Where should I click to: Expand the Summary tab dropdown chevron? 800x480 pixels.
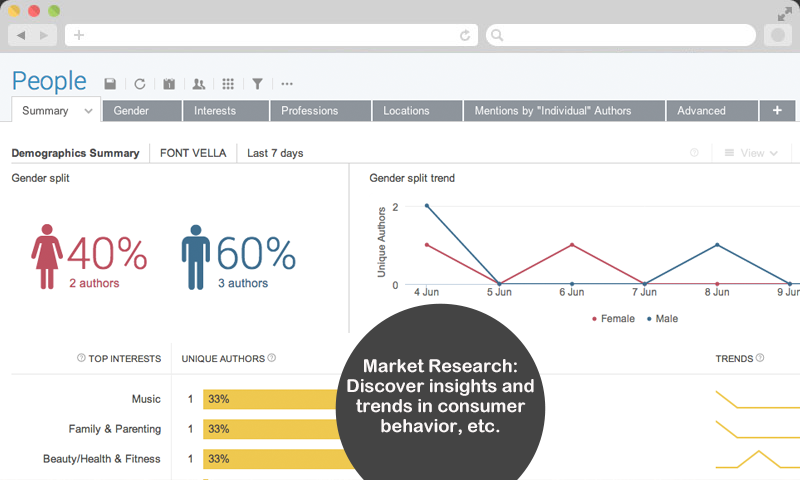point(88,111)
